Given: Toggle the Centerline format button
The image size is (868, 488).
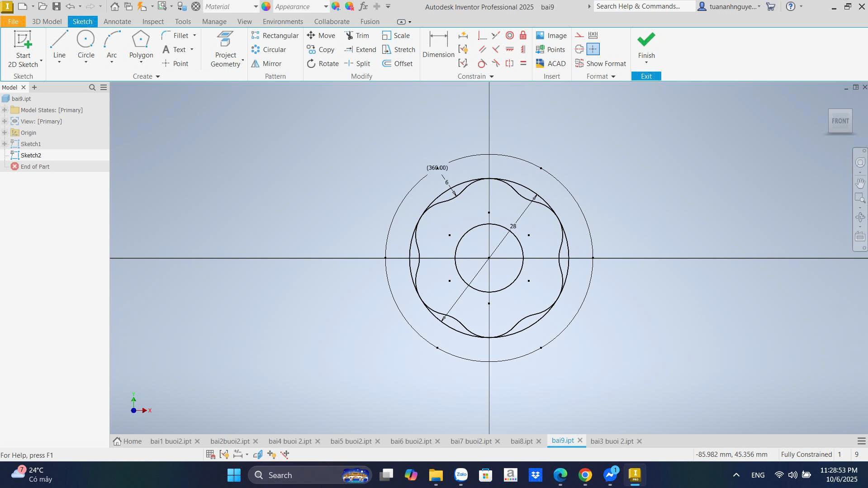Looking at the screenshot, I should point(579,49).
